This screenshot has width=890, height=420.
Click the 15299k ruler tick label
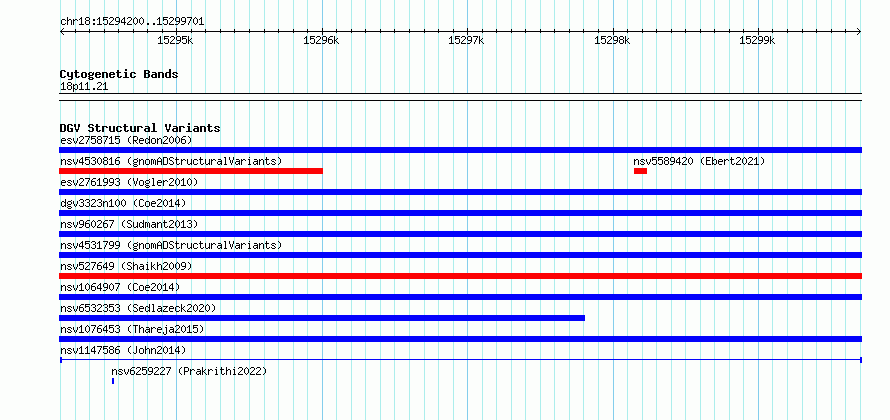click(757, 40)
